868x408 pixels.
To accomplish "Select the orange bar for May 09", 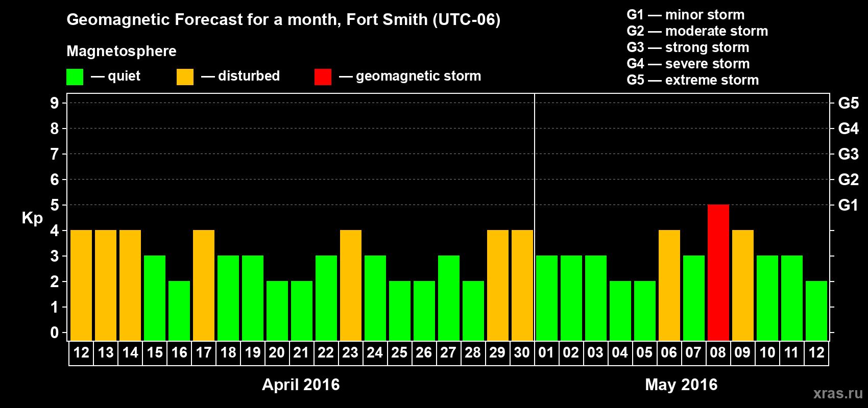I will click(743, 285).
